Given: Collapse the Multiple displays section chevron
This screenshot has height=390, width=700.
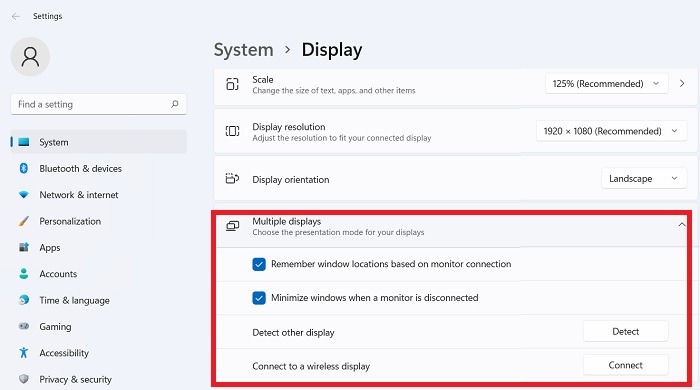Looking at the screenshot, I should (681, 224).
